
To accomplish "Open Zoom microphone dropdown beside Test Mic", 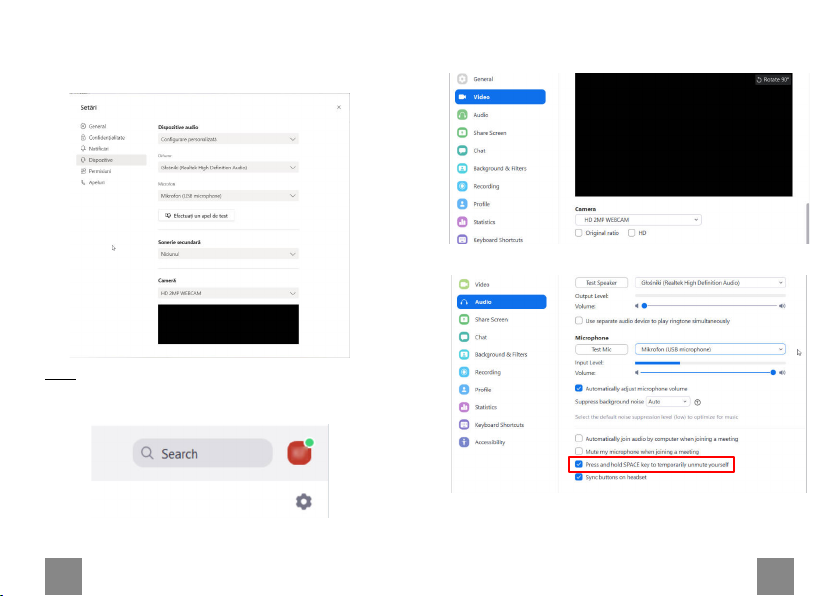I will (x=710, y=349).
